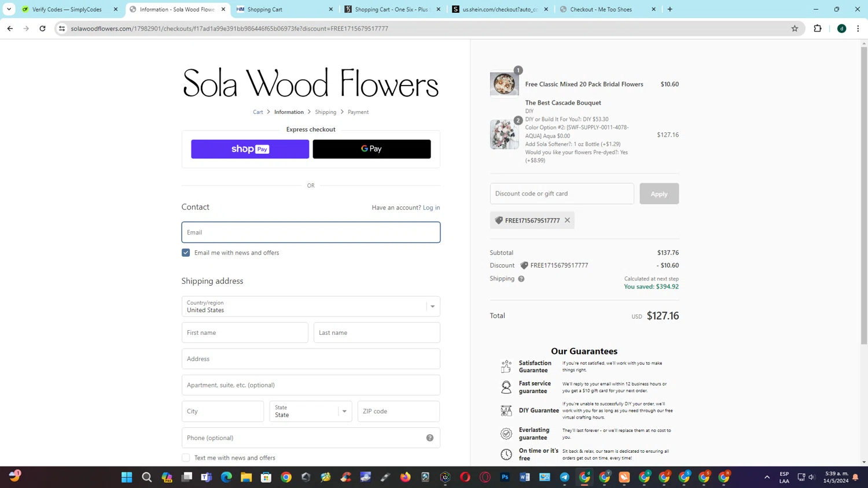Click the Shipping breadcrumb step
This screenshot has width=868, height=488.
[325, 112]
